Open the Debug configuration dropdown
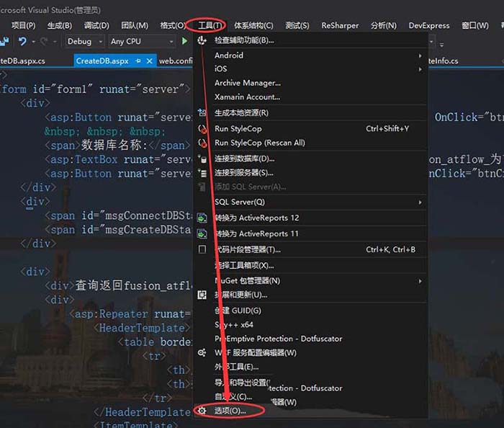 (x=85, y=42)
